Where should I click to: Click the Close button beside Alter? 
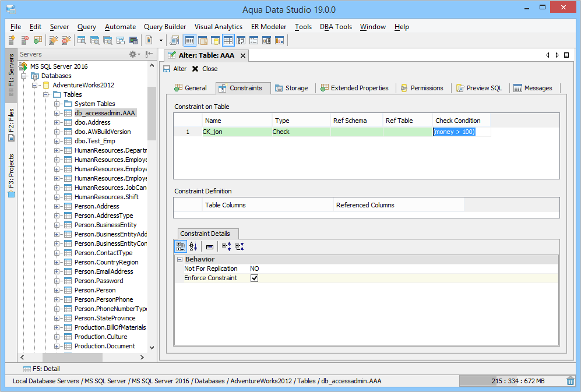205,69
